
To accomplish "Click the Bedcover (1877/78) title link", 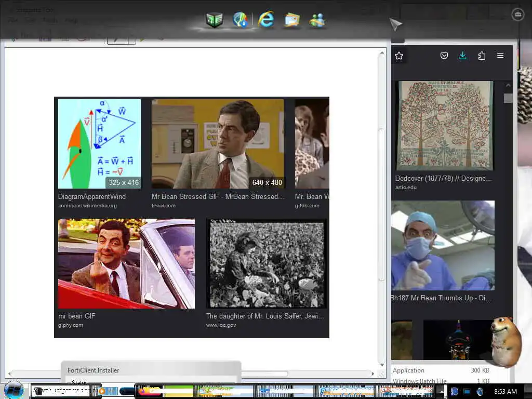I will click(x=443, y=178).
